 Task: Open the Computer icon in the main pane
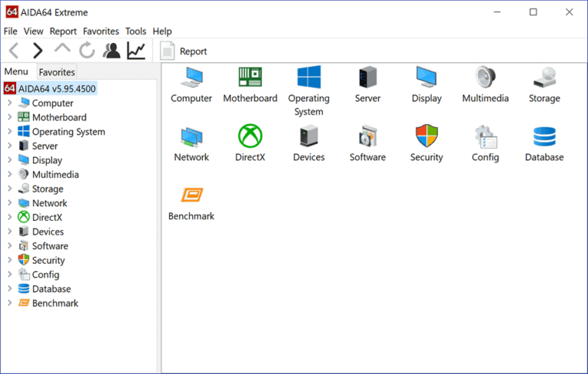[x=191, y=77]
